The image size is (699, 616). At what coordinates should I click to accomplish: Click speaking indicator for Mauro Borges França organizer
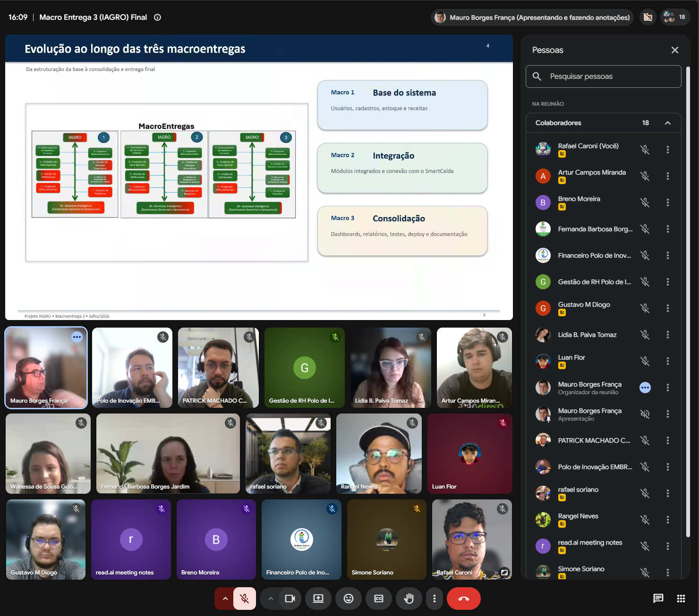[x=645, y=388]
